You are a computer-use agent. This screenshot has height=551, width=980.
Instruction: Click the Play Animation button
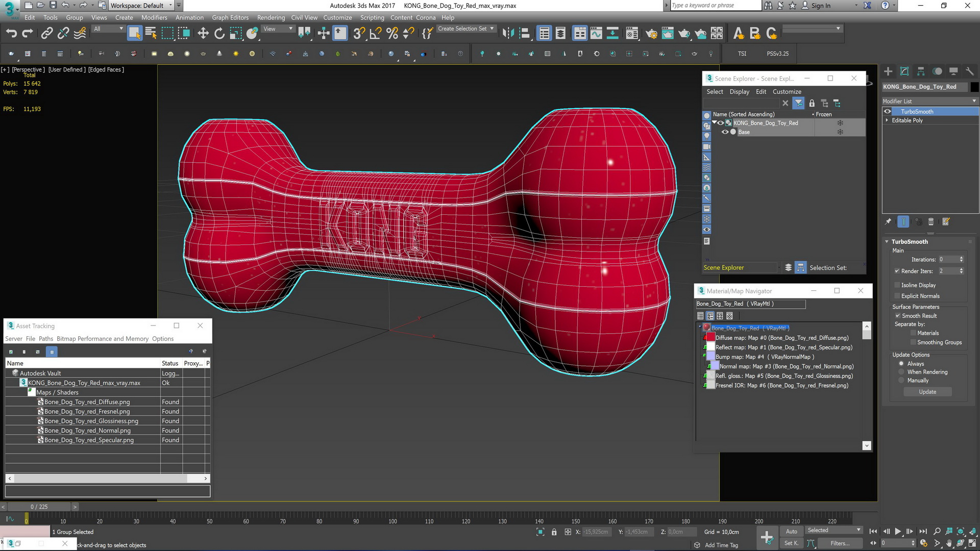point(898,532)
